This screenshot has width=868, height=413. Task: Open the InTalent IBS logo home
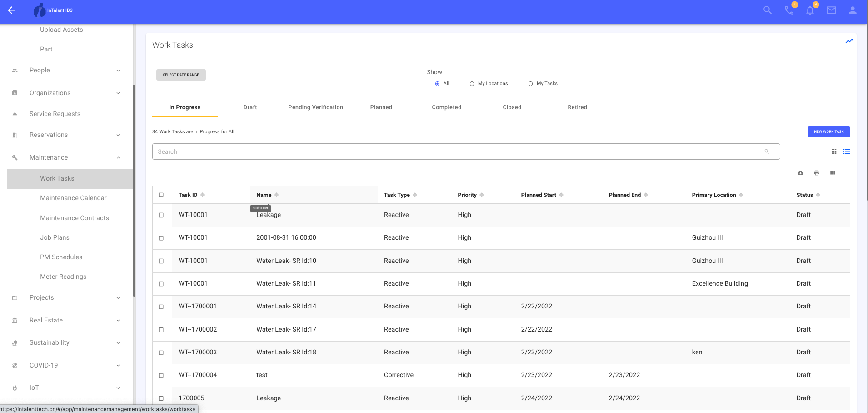coord(53,10)
